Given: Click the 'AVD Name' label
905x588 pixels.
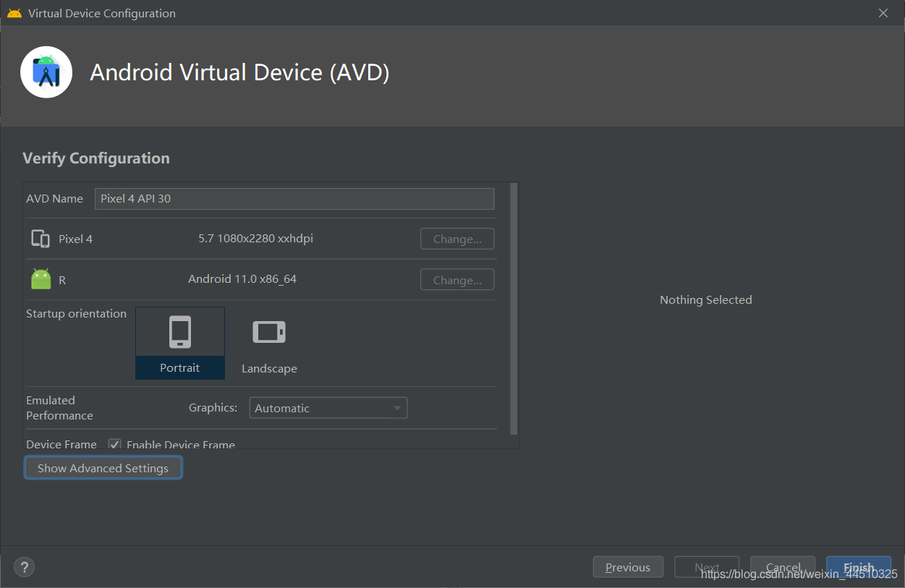Looking at the screenshot, I should coord(54,198).
